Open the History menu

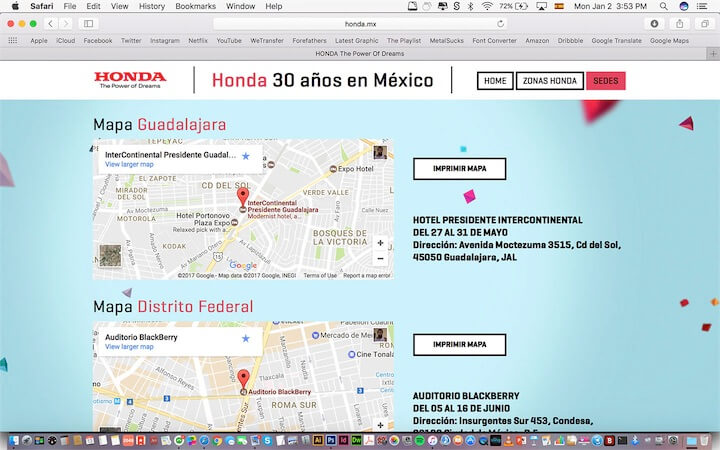pos(152,6)
